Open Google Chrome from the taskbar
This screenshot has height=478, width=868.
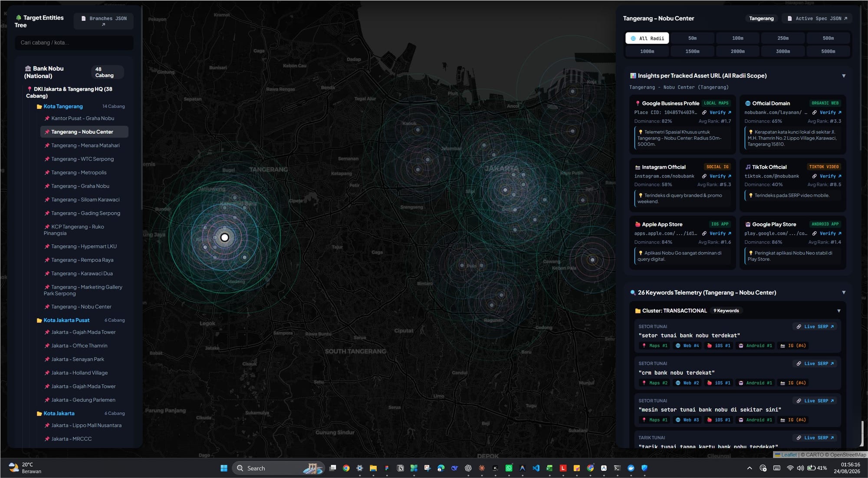click(x=346, y=468)
